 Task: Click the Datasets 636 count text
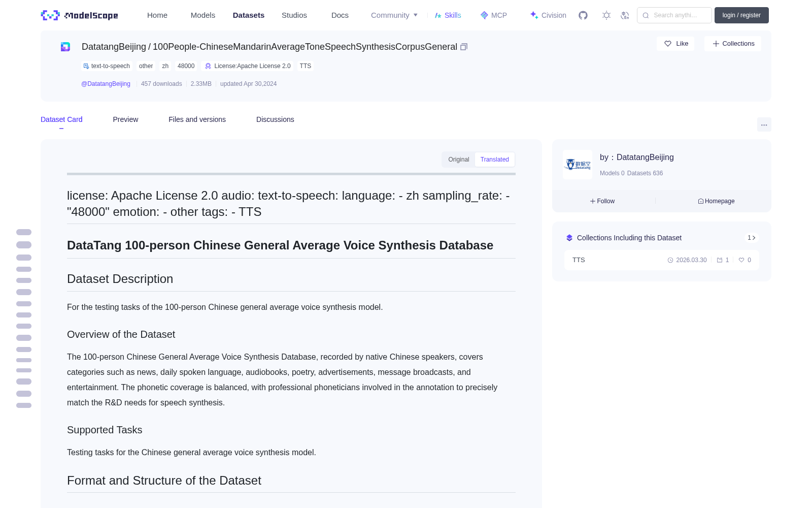645,173
